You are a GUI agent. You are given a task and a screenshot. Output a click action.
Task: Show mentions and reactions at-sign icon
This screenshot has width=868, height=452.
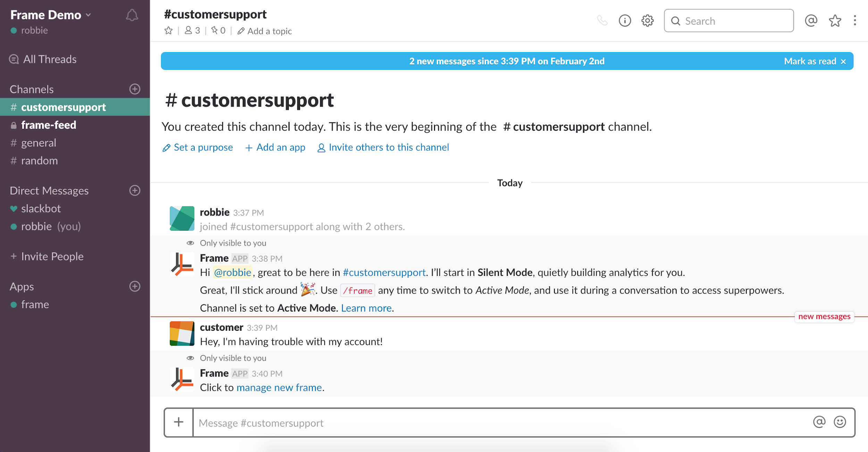[x=811, y=21]
